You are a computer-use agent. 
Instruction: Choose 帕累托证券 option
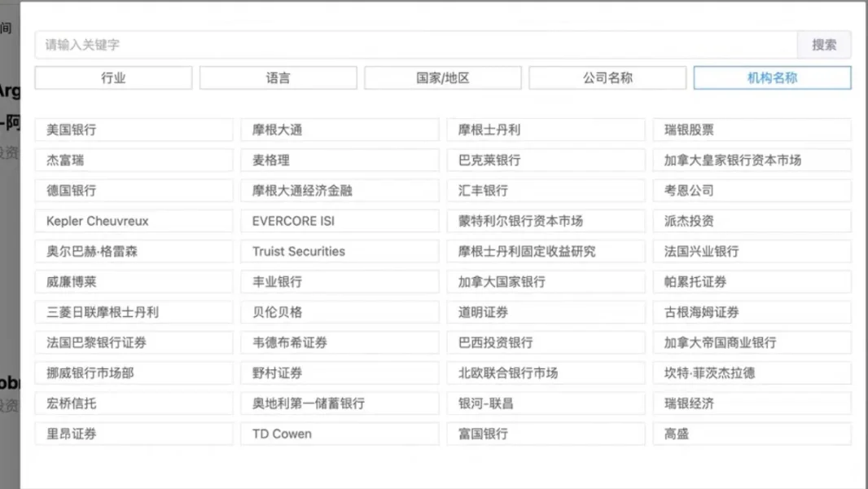[x=752, y=282]
